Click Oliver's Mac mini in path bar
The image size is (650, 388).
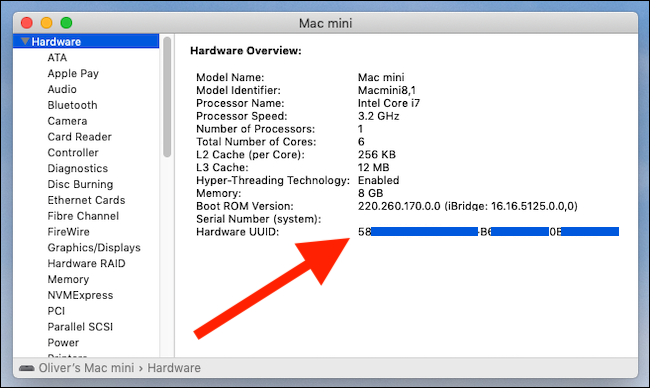click(86, 368)
